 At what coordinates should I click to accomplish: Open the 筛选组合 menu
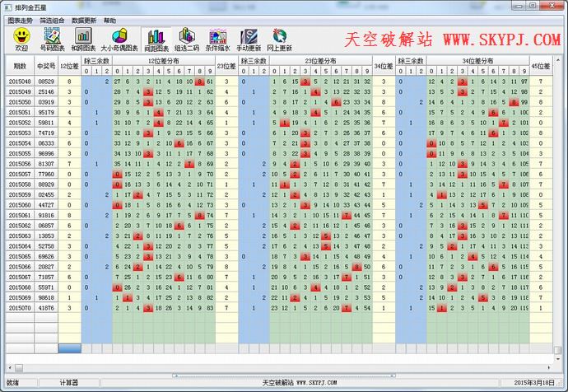click(x=54, y=19)
